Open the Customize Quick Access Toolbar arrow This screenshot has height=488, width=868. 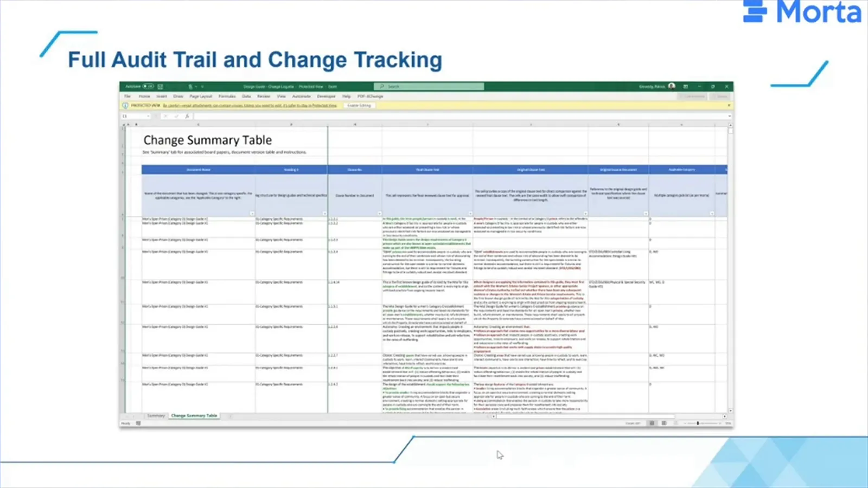click(x=202, y=86)
